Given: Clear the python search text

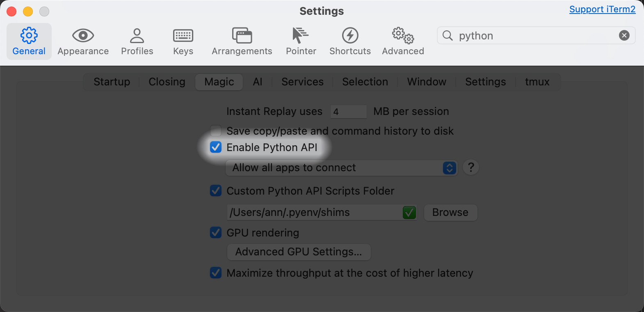Looking at the screenshot, I should point(624,36).
